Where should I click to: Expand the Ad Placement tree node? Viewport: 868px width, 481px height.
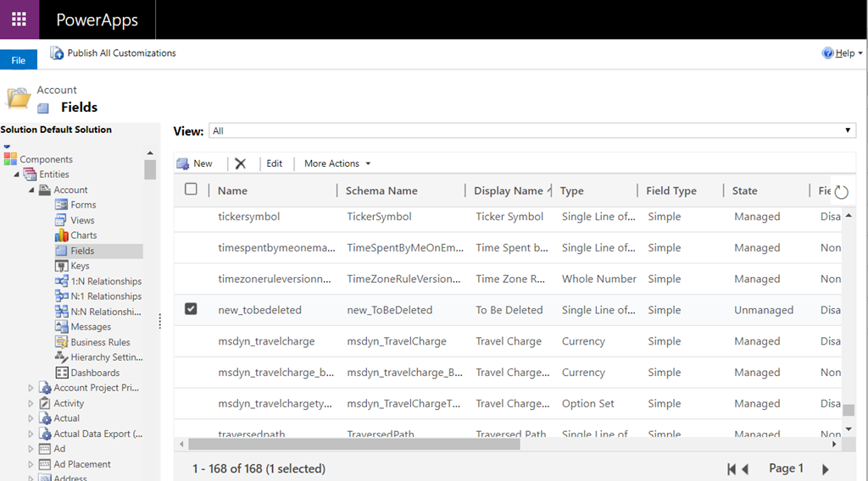coord(31,464)
